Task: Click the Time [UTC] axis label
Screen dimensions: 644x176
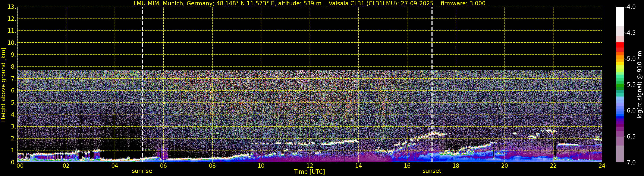Action: coord(310,172)
